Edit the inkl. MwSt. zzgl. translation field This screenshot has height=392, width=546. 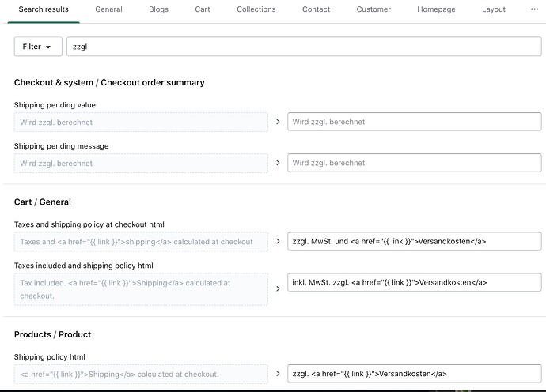coord(414,282)
